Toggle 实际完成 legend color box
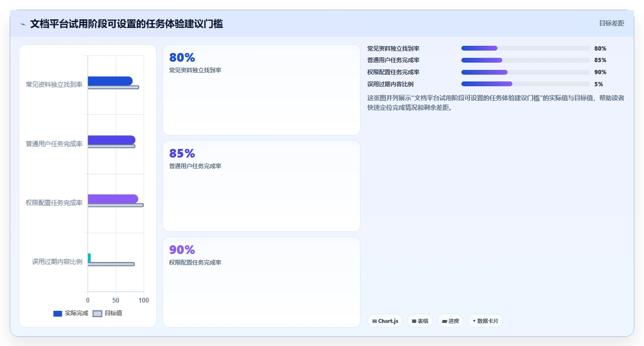 [57, 314]
